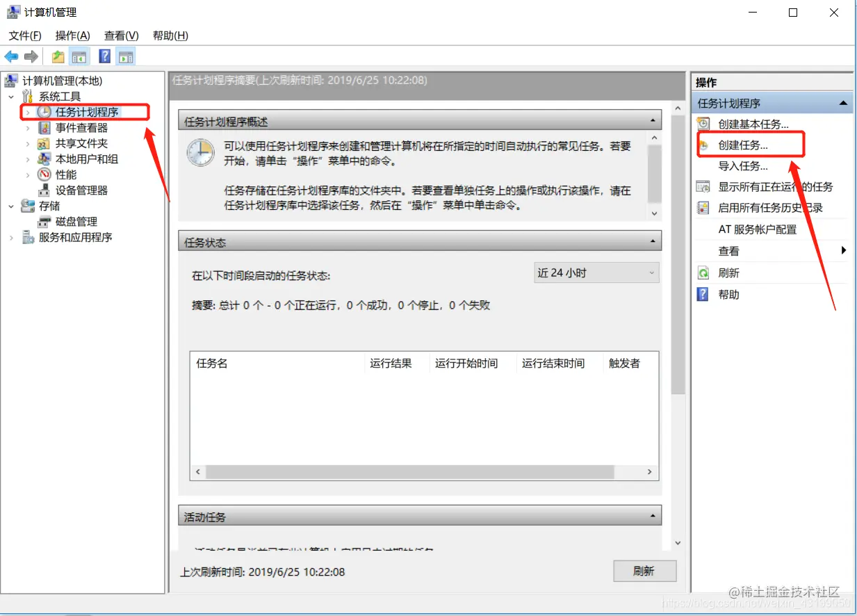Click the blue Help toolbar icon
The width and height of the screenshot is (857, 616).
tap(105, 57)
